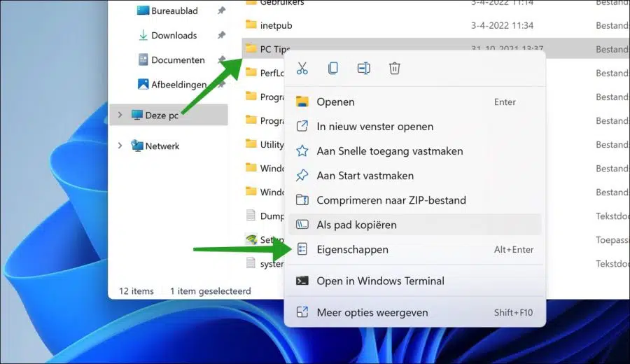Open Eigenschappen from the context menu
Image resolution: width=630 pixels, height=364 pixels.
tap(414, 249)
